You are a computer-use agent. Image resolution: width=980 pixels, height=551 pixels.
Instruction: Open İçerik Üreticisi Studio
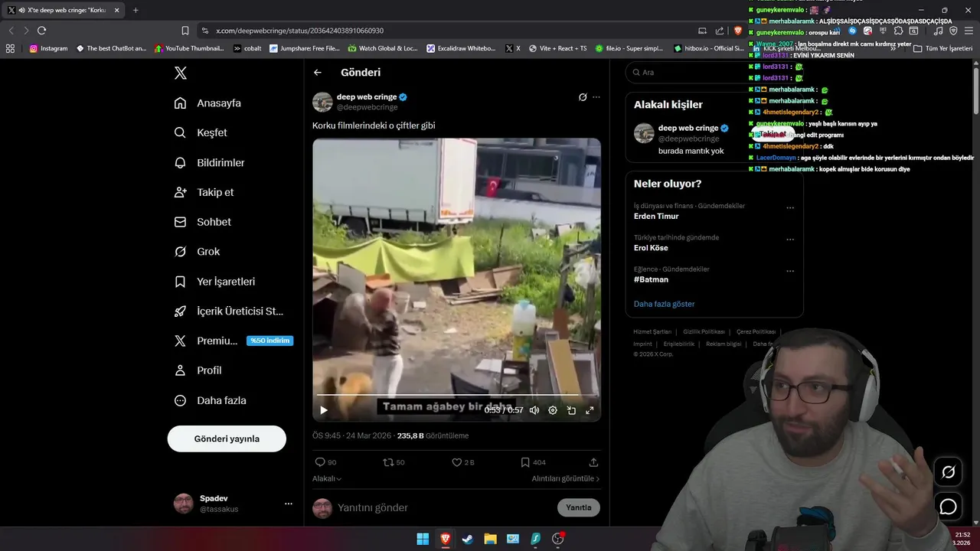point(229,311)
